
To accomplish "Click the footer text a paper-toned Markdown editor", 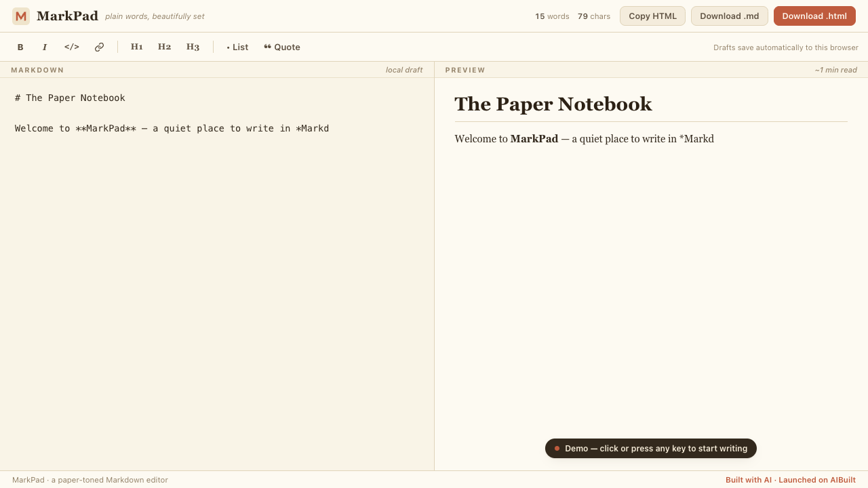I will pyautogui.click(x=110, y=480).
